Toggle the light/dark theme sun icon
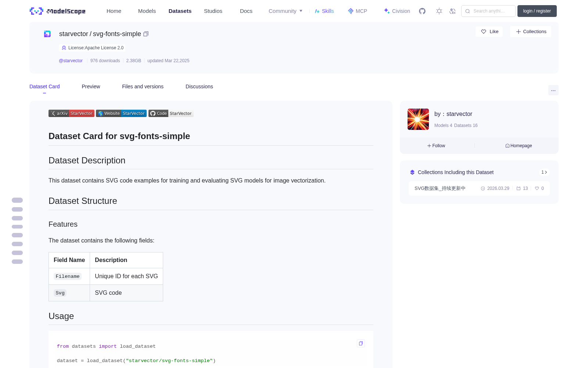The image size is (588, 368). (x=439, y=11)
